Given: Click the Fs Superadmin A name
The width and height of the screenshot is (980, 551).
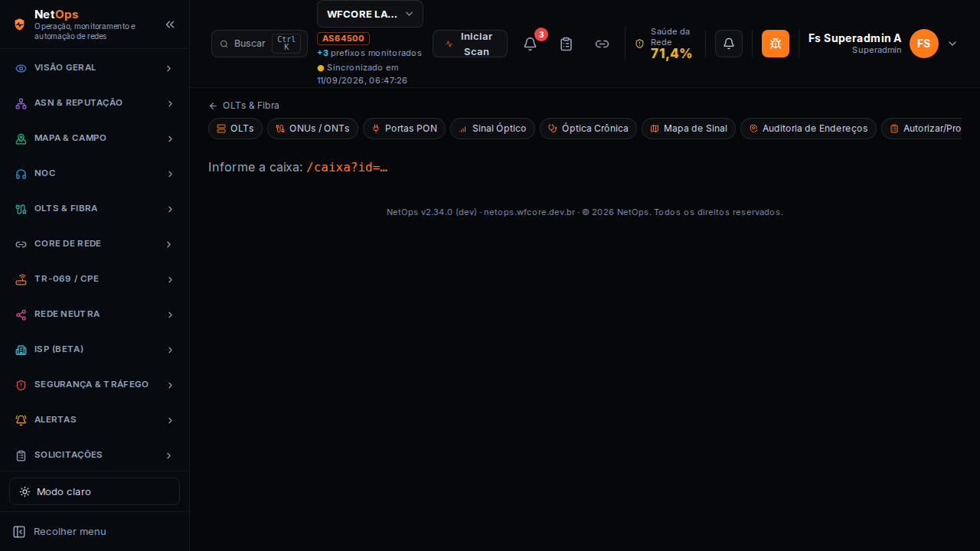Looking at the screenshot, I should coord(854,38).
